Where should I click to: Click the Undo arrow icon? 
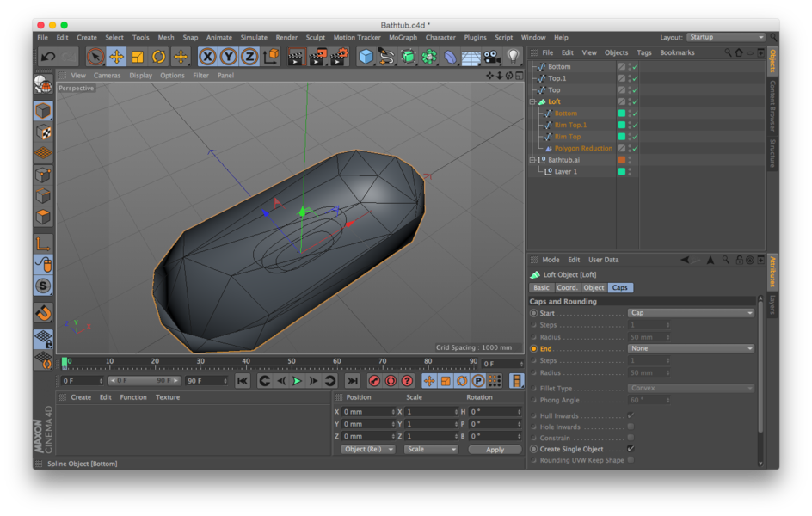tap(48, 57)
